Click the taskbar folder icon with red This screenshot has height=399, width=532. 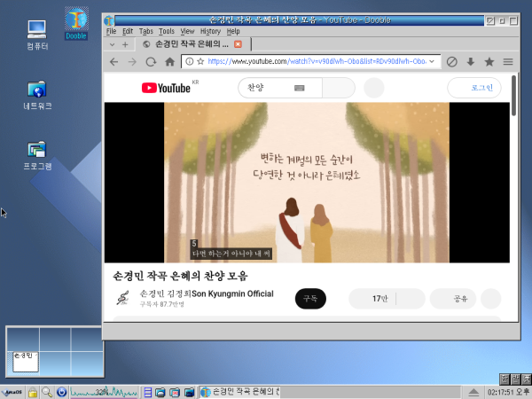[175, 393]
